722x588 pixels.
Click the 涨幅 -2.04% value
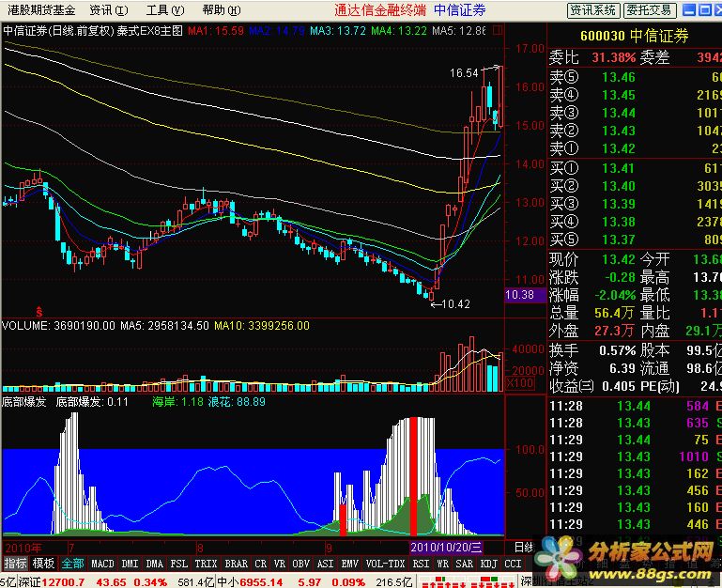click(x=615, y=295)
